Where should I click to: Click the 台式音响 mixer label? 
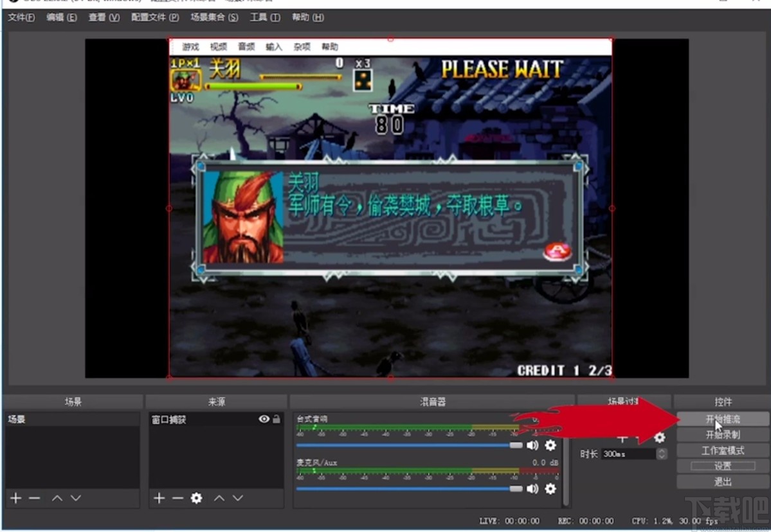point(313,418)
